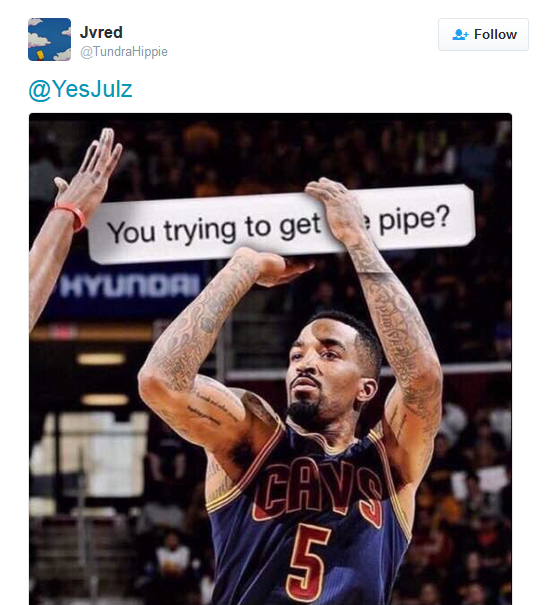Click the person-plus icon in Follow button
553x605 pixels.
coord(460,35)
